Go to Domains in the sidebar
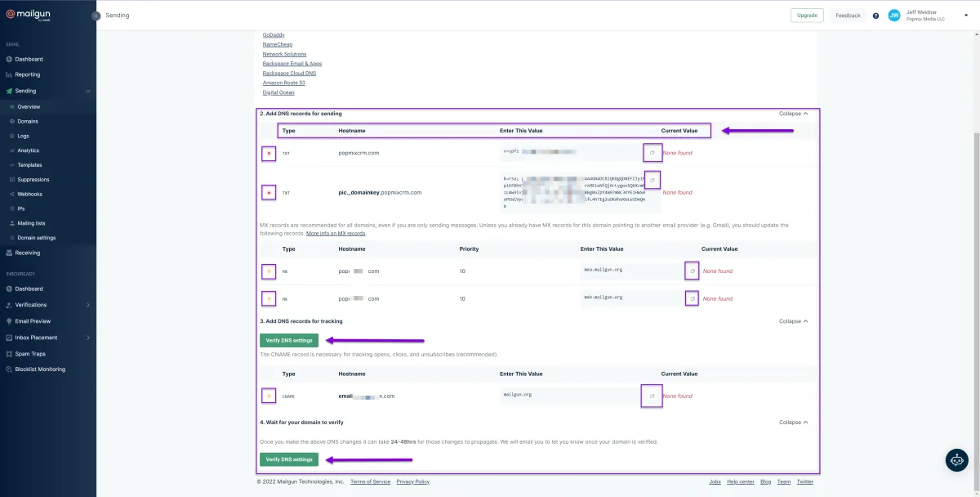This screenshot has height=497, width=980. [x=28, y=121]
